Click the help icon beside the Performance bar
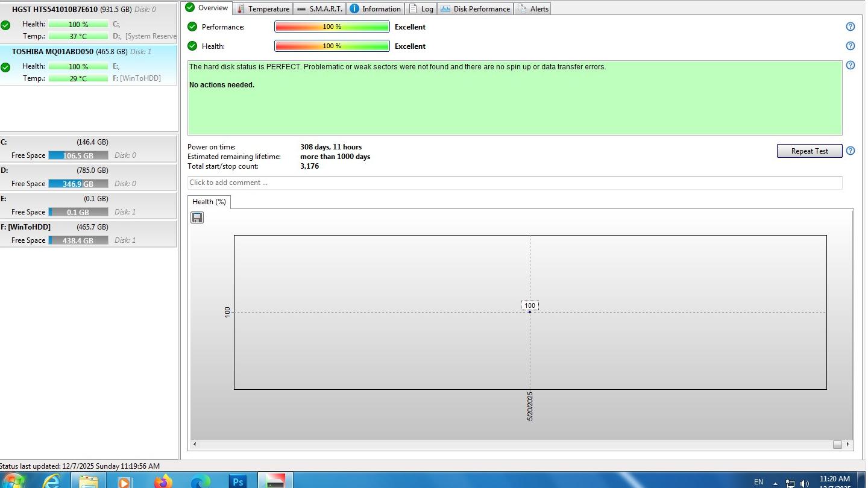 (x=851, y=27)
